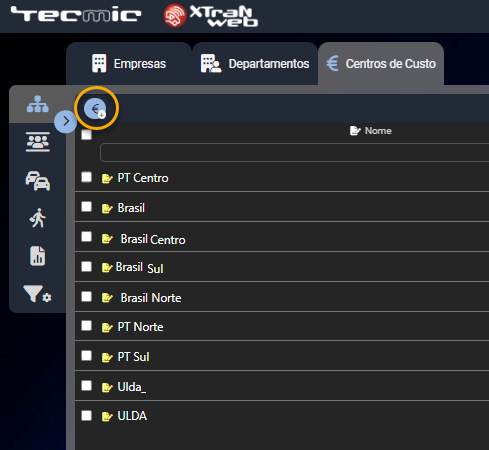
Task: Click the edit icon beside PT Sul
Action: 107,357
